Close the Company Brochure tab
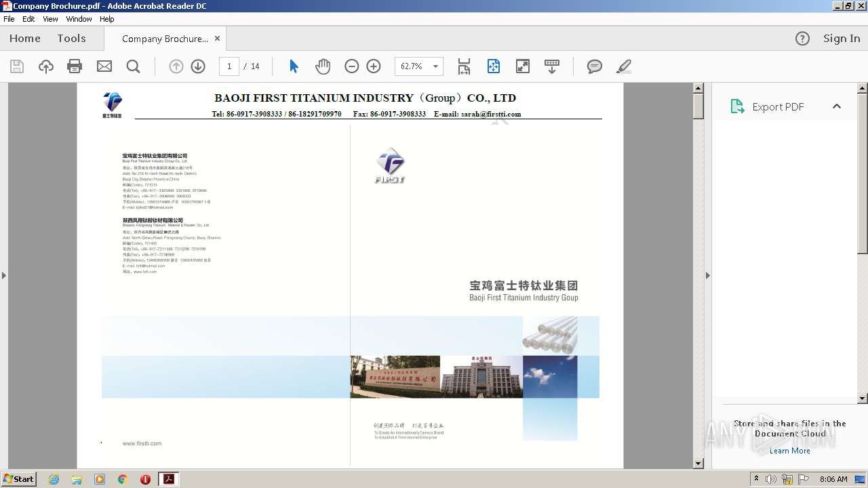Screen dimensions: 868x488 pos(217,39)
